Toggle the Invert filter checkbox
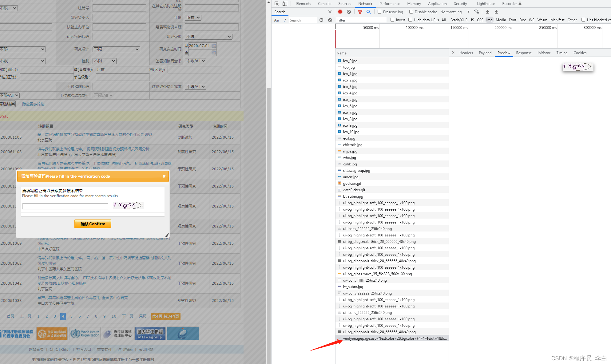The width and height of the screenshot is (611, 364). click(x=392, y=20)
